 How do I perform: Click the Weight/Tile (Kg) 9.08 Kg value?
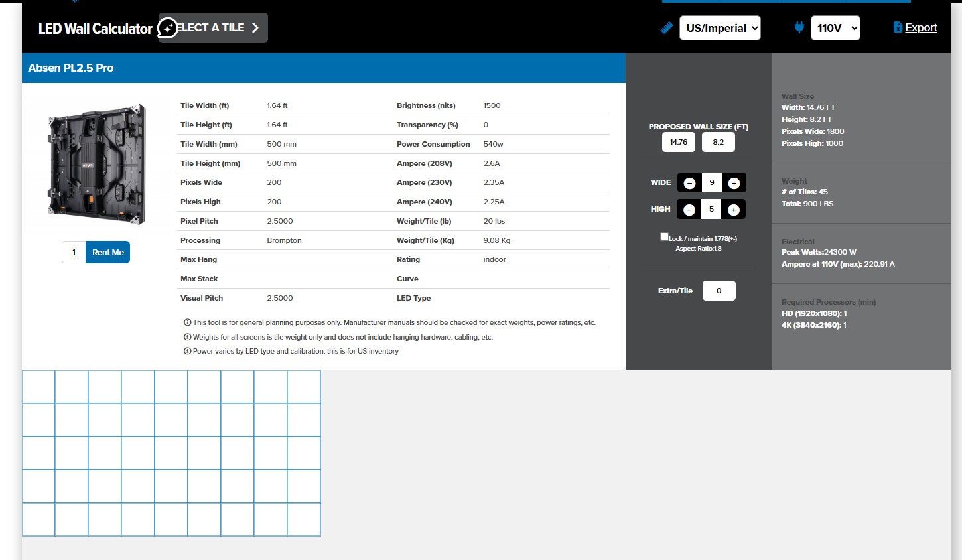click(496, 240)
